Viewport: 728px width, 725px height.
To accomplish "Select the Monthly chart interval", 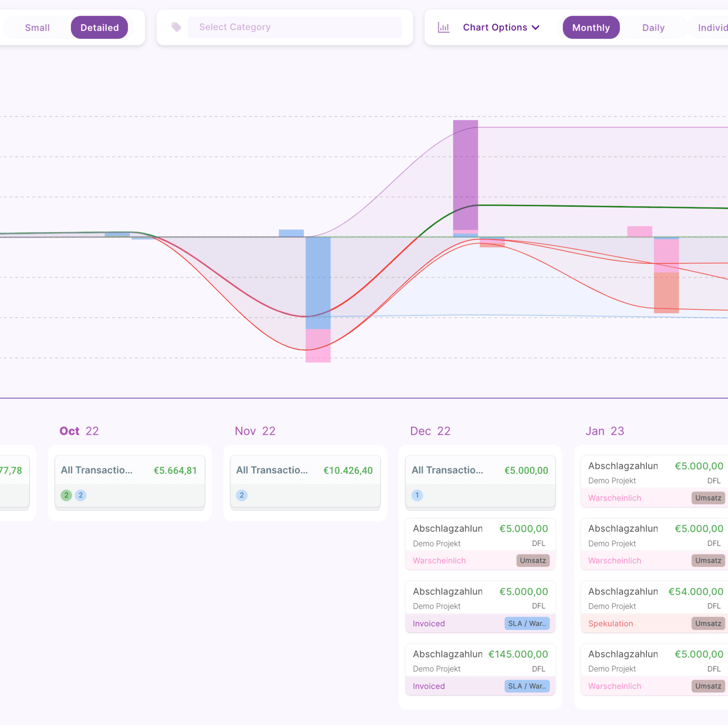I will click(x=591, y=27).
